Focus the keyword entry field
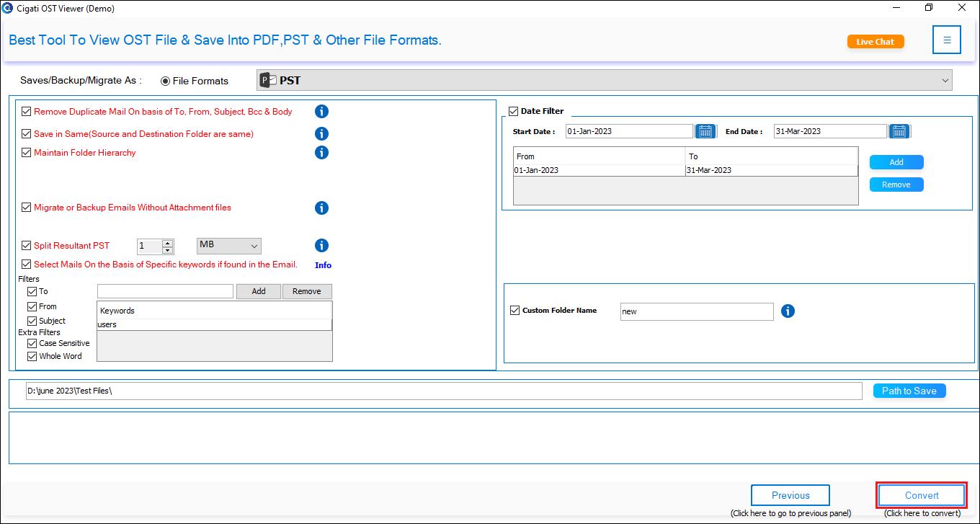 coord(165,291)
